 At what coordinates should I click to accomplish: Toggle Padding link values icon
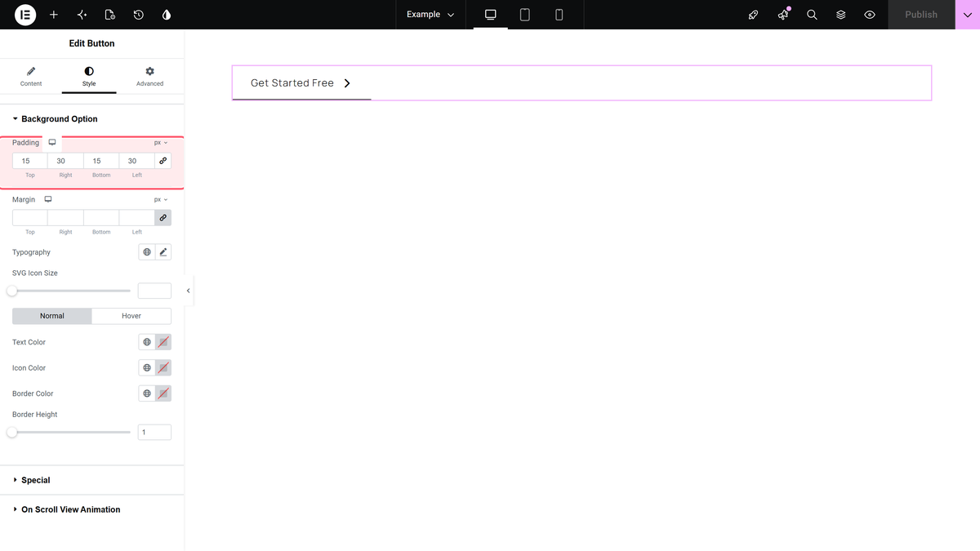point(163,161)
